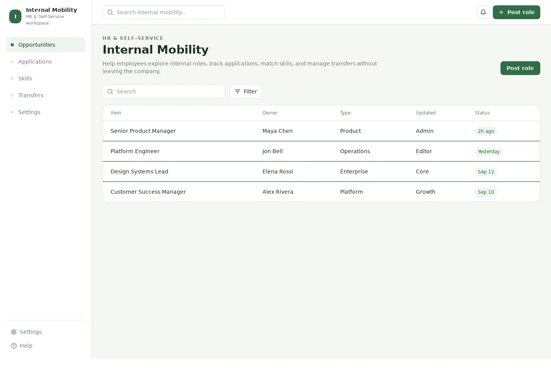Click owner Jon Bell

click(272, 151)
